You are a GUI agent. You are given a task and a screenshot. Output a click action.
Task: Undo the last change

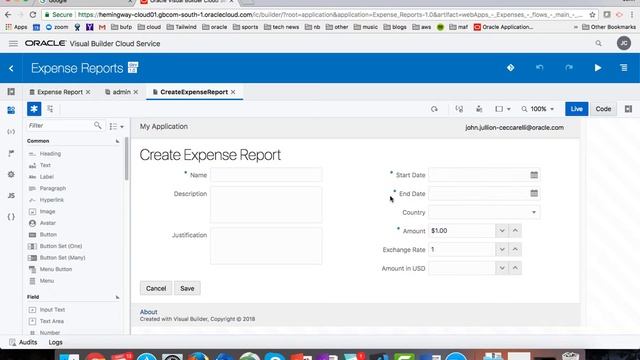[540, 68]
